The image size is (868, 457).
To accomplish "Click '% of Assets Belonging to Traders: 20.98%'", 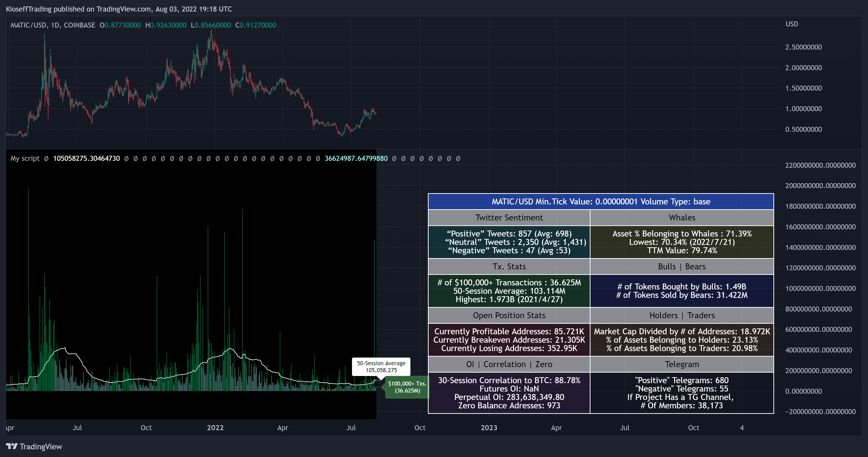I will pyautogui.click(x=682, y=348).
